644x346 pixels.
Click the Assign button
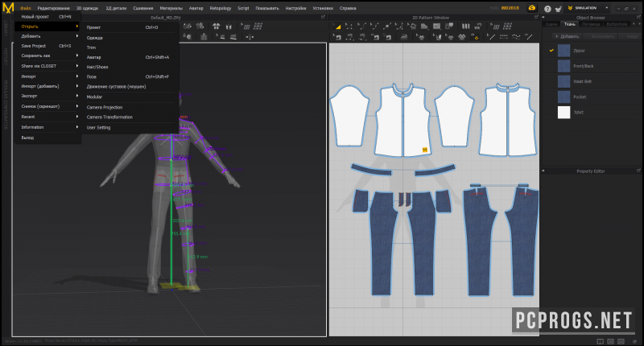632,36
